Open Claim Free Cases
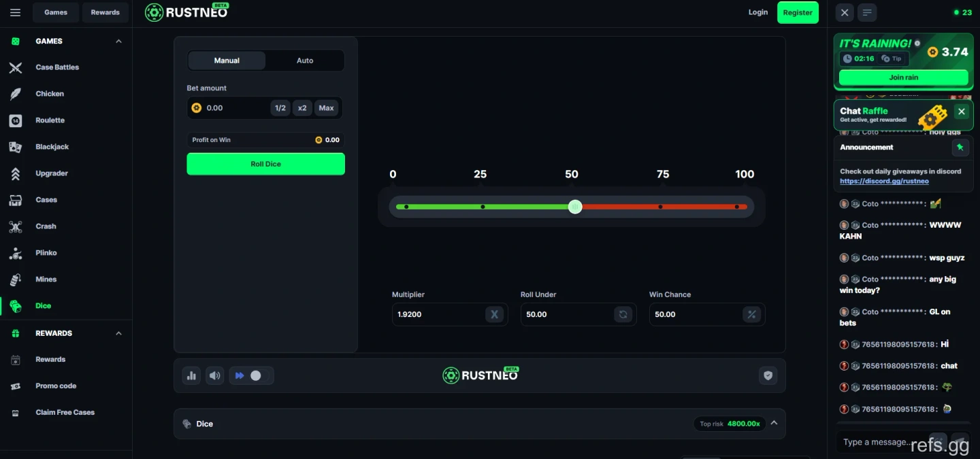 coord(65,413)
